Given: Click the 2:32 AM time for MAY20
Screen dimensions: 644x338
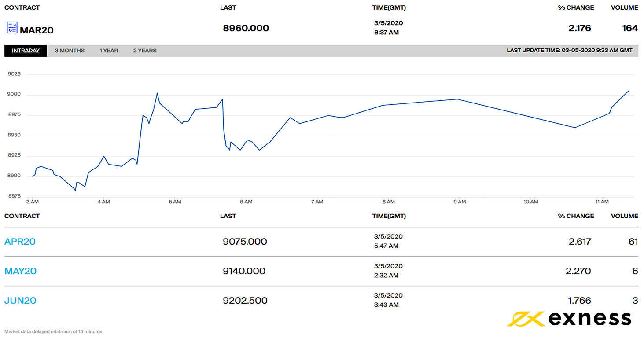Looking at the screenshot, I should 386,276.
